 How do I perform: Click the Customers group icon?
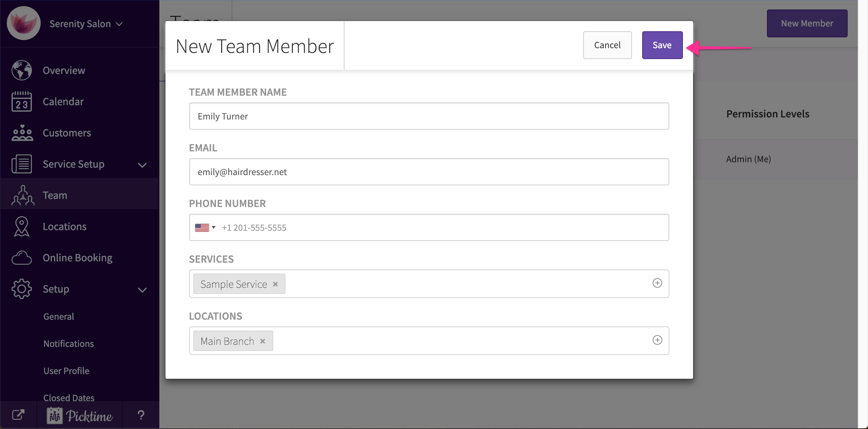click(x=22, y=133)
